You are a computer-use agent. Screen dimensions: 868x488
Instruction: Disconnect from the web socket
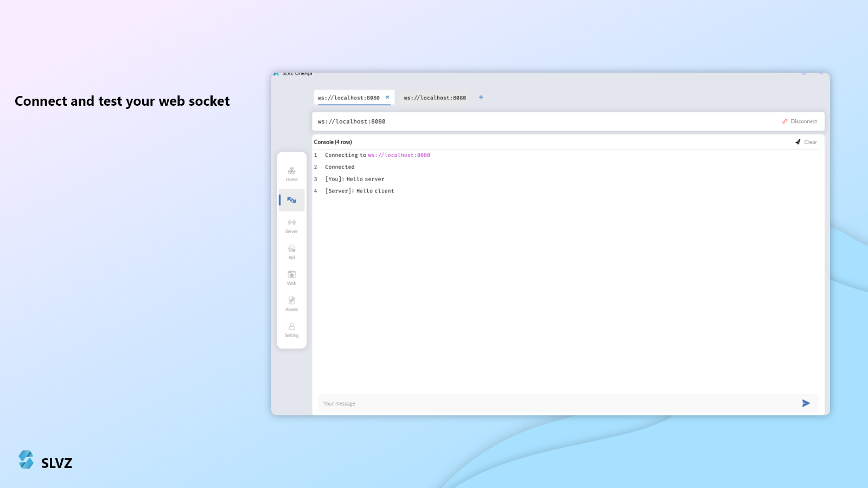coord(799,121)
